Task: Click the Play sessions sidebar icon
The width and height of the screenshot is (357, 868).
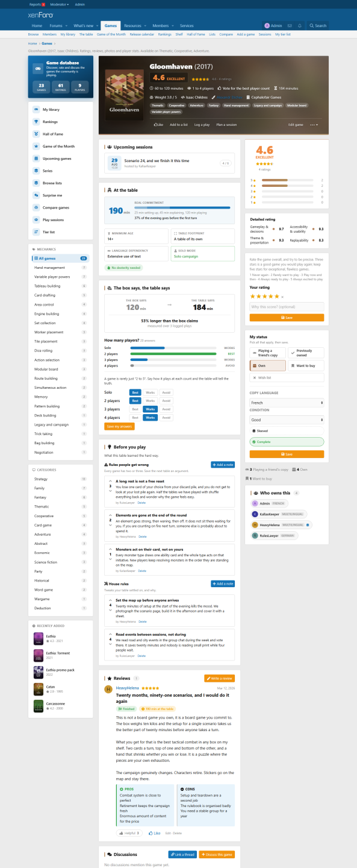Action: point(37,219)
